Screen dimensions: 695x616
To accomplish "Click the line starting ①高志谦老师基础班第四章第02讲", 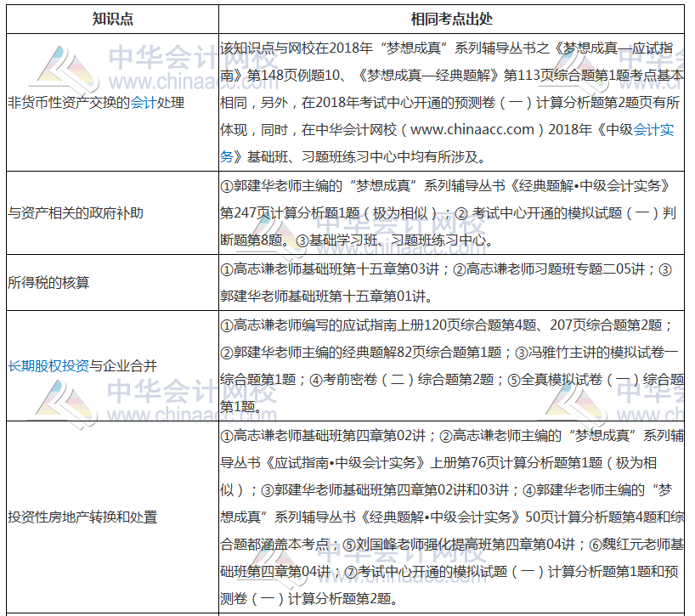I will pos(452,436).
